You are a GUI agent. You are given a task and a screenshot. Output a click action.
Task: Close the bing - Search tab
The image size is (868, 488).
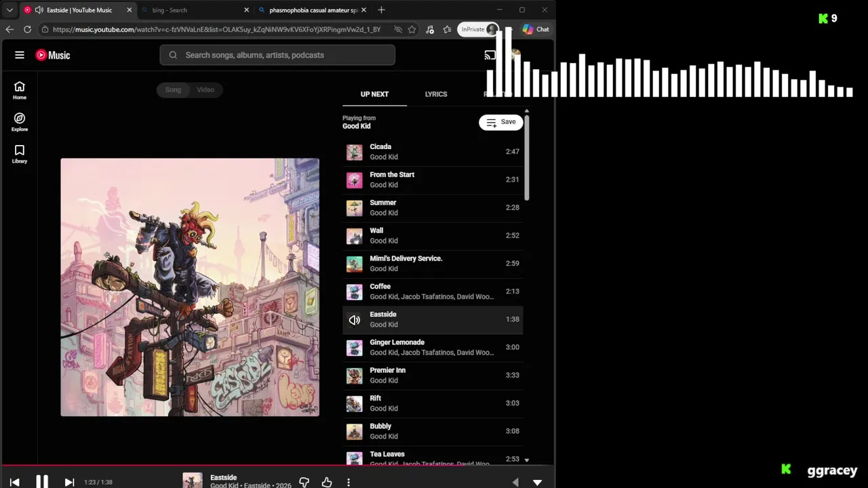click(x=247, y=10)
